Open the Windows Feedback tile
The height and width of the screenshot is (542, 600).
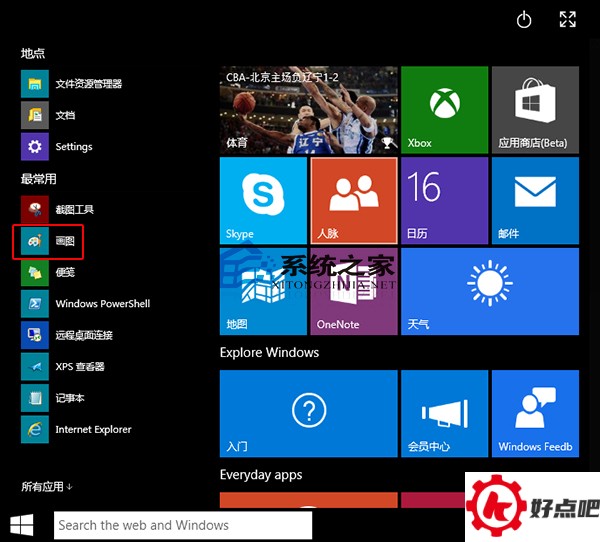click(535, 413)
